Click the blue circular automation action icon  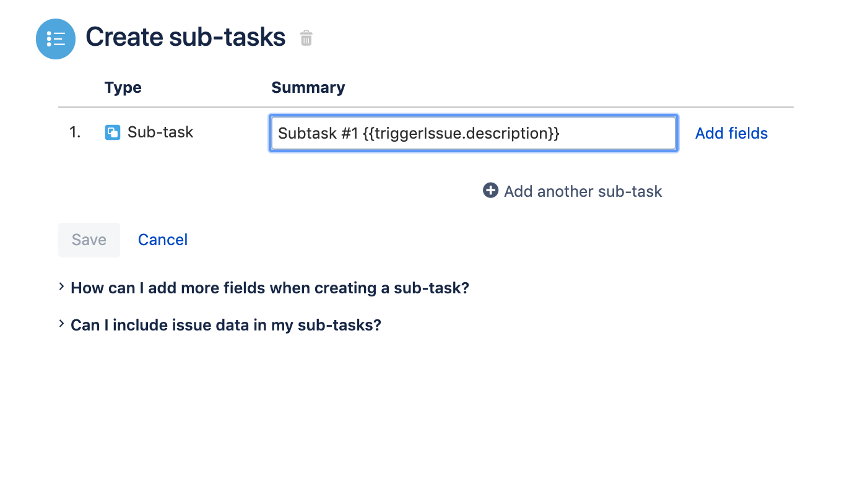click(x=55, y=38)
